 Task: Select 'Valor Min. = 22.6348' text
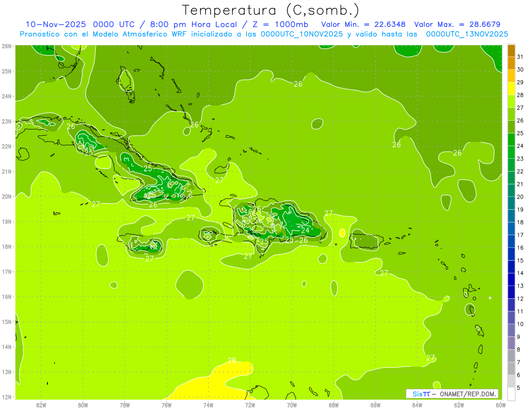pos(364,24)
